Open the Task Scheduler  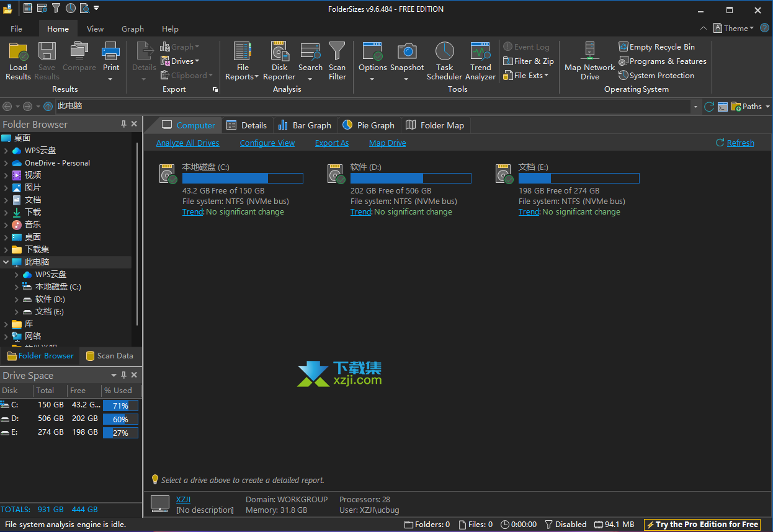pyautogui.click(x=444, y=61)
